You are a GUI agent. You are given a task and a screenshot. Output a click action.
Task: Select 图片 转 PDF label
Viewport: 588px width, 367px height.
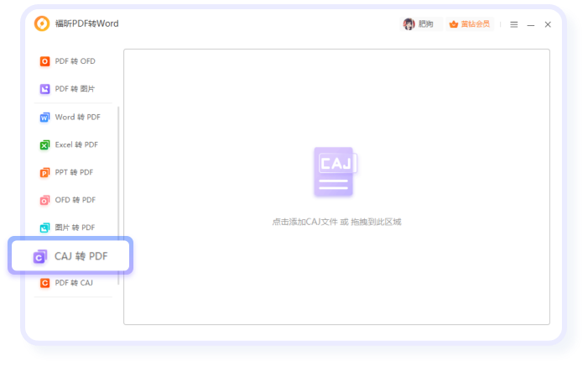coord(75,228)
